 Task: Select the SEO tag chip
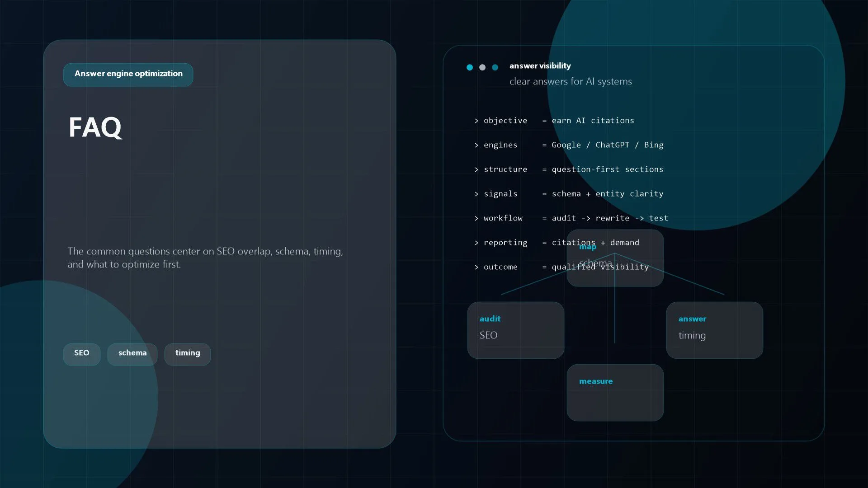[82, 354]
